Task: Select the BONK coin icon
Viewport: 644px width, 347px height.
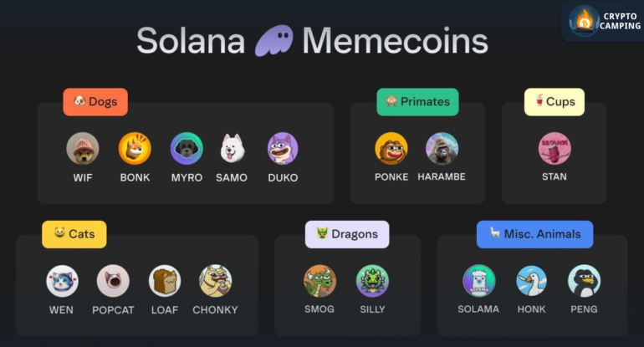Action: [x=135, y=148]
